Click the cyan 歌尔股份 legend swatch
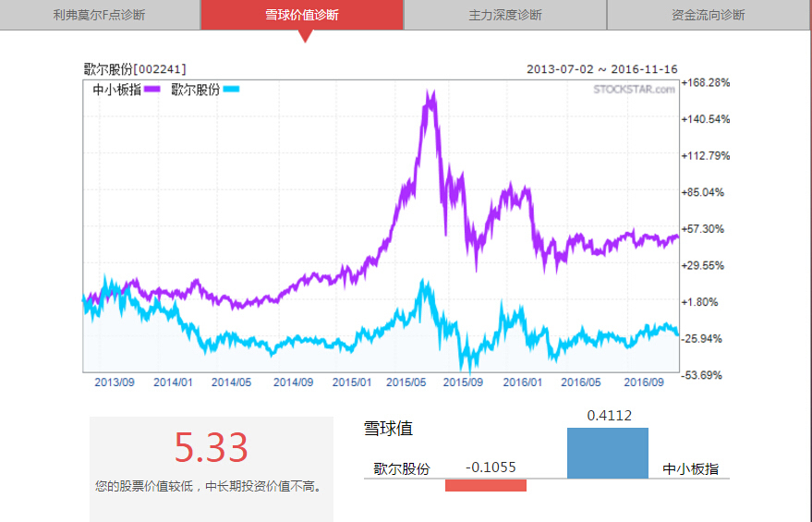 pos(231,89)
